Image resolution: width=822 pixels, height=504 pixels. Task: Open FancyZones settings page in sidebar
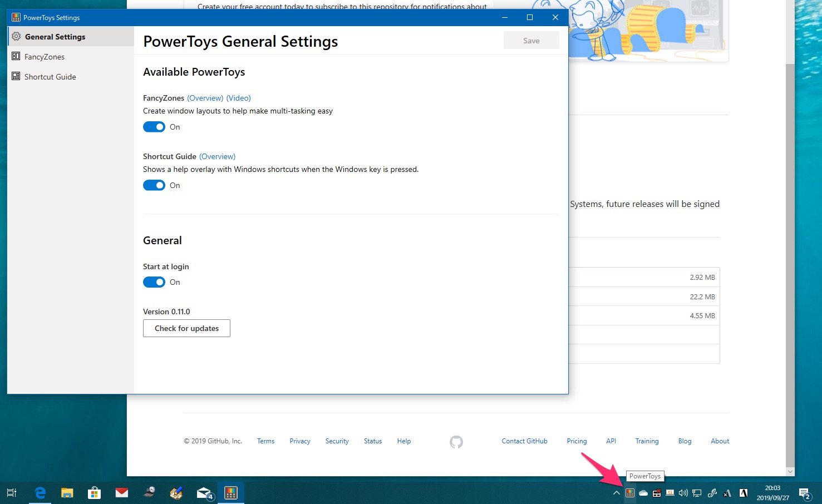(x=71, y=57)
